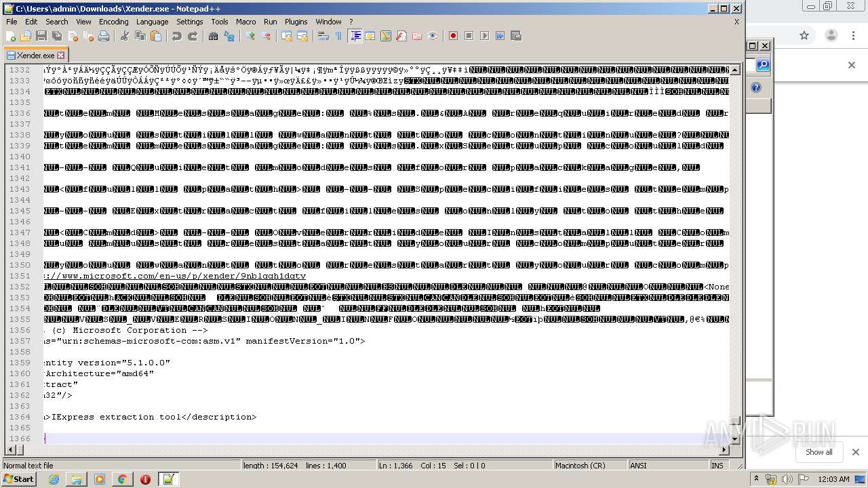Click the microsoft.com xender URL in line 1351
Screen dimensions: 868x488
click(x=175, y=276)
